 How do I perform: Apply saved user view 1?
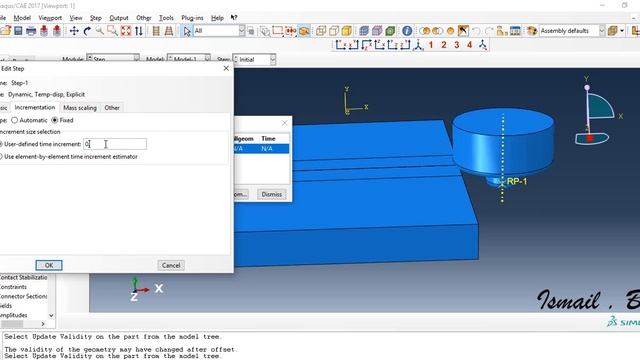(431, 45)
